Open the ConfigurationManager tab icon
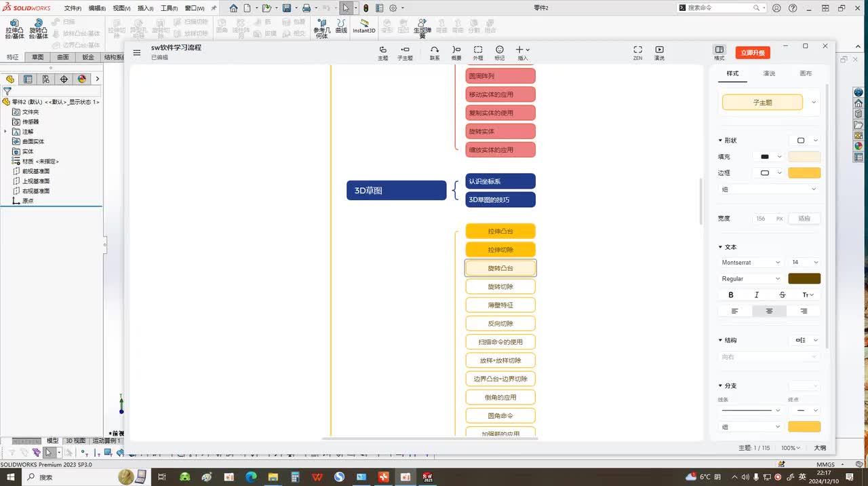Viewport: 868px width, 486px height. (x=45, y=79)
